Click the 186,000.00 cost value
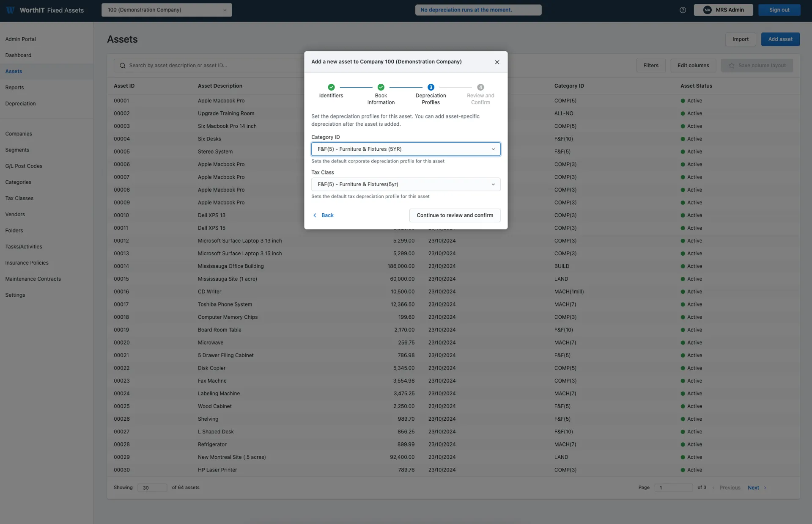Screen dimensions: 812x524 point(401,266)
